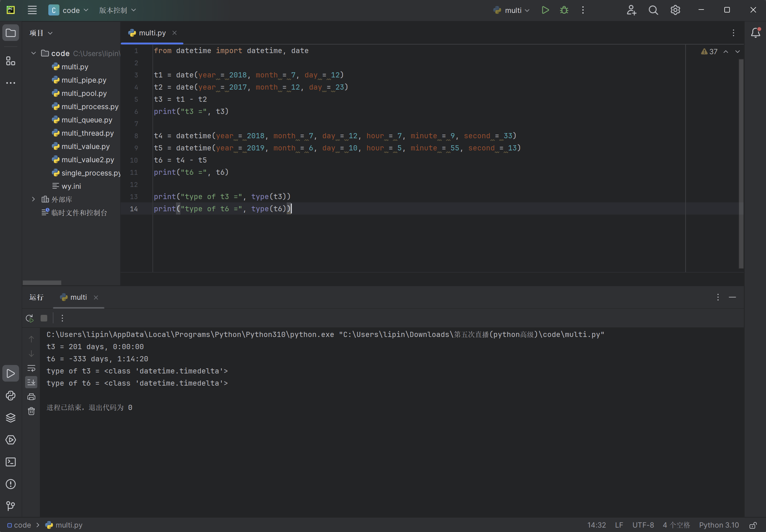
Task: Print the console output
Action: tap(31, 397)
